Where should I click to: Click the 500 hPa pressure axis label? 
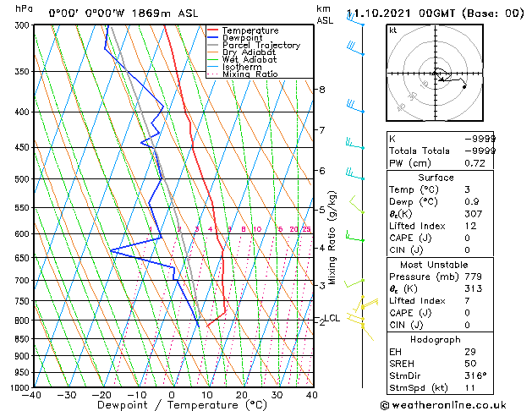[22, 179]
